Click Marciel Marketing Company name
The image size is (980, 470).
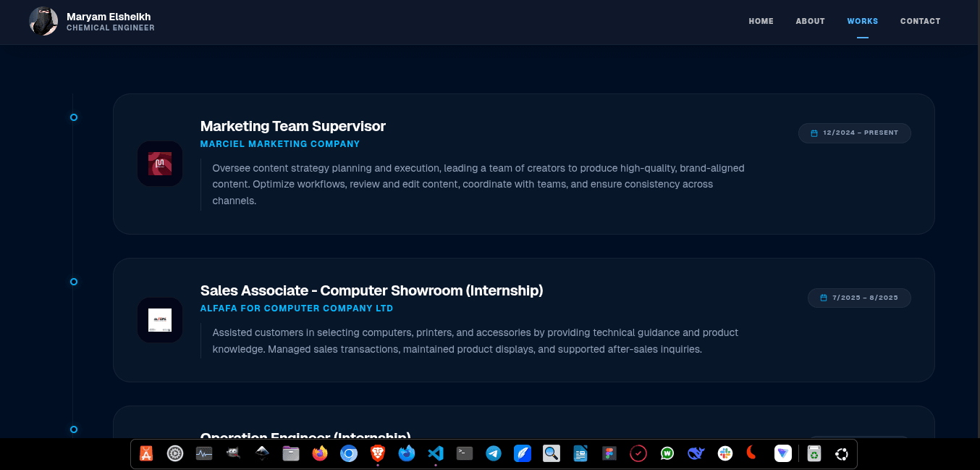pos(280,144)
